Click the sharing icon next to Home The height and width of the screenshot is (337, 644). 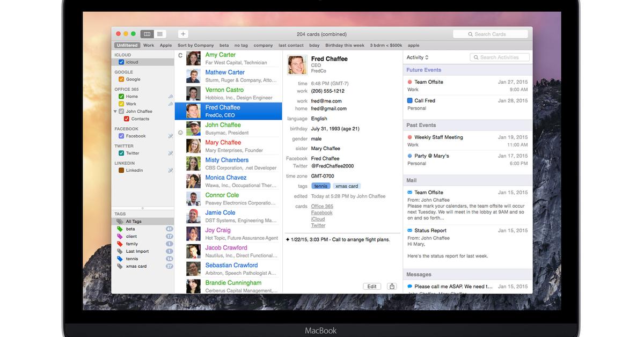coord(171,97)
